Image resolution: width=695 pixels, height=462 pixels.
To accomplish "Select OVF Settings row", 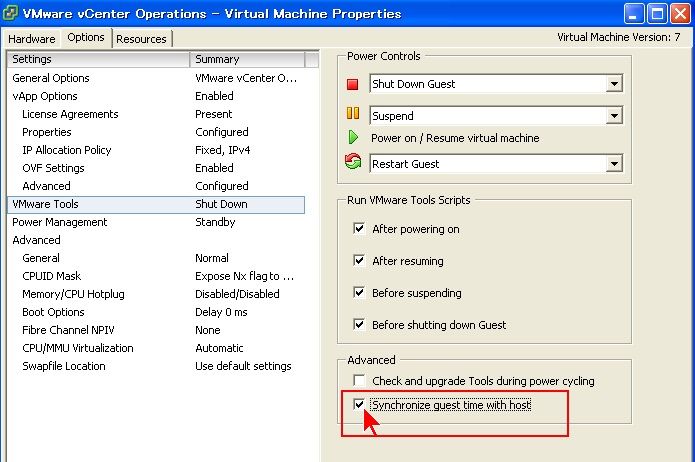I will click(x=156, y=168).
